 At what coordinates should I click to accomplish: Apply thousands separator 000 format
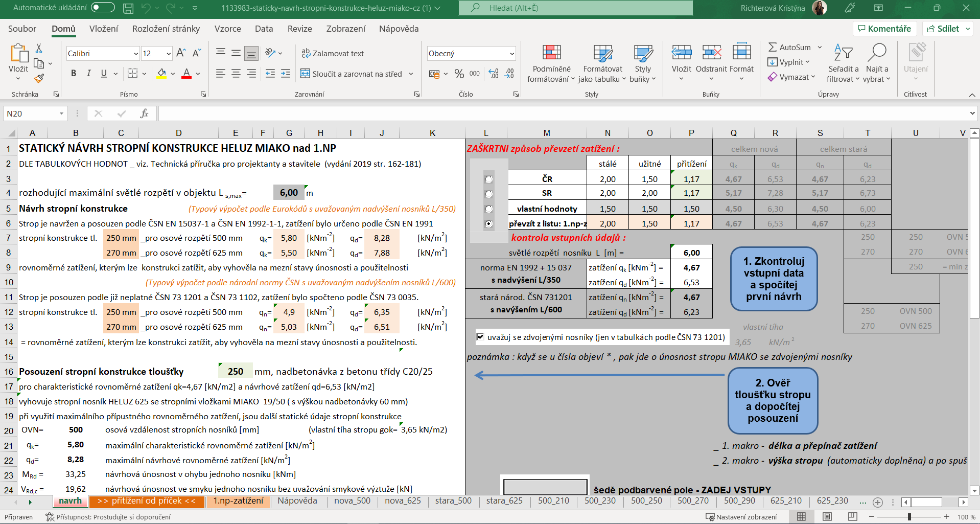pyautogui.click(x=475, y=74)
